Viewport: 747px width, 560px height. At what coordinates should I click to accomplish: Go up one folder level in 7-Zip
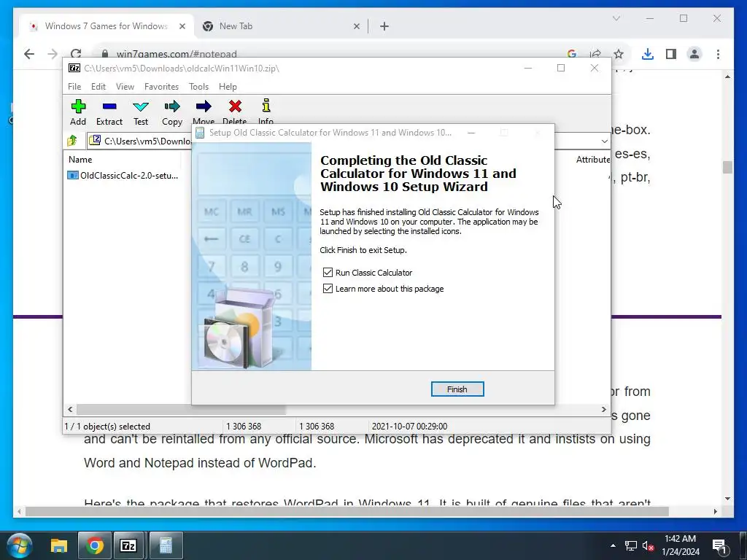point(72,141)
